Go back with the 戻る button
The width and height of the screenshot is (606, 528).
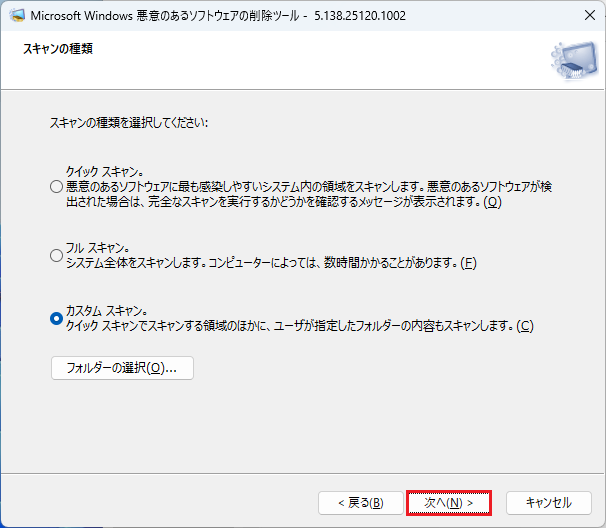coord(360,502)
